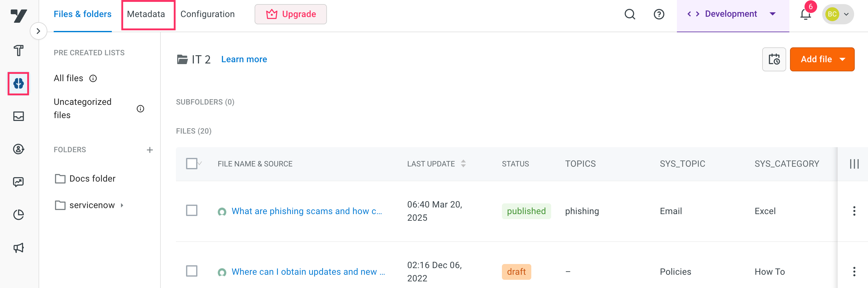Viewport: 868px width, 288px height.
Task: Open column settings icon in table header
Action: point(854,164)
